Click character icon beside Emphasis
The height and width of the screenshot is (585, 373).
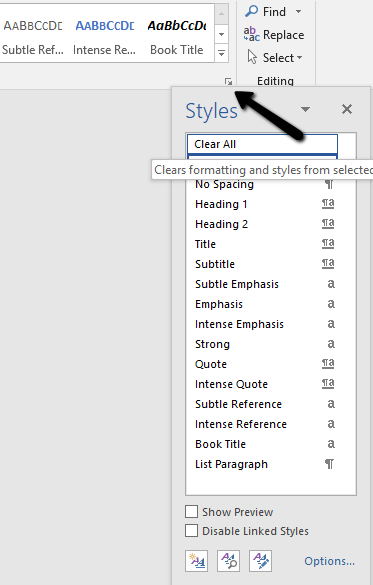[331, 304]
